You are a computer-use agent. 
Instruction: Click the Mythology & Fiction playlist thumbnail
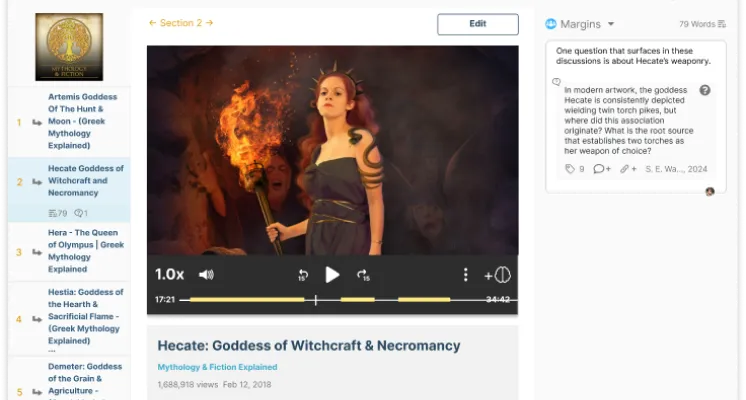coord(69,47)
